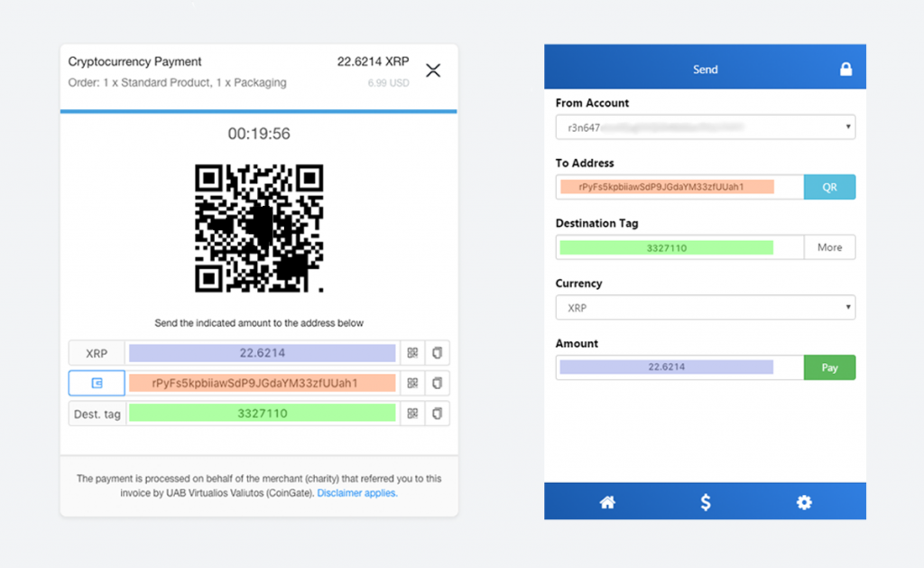
Task: Copy the XRP amount 22.6214
Action: tap(438, 353)
